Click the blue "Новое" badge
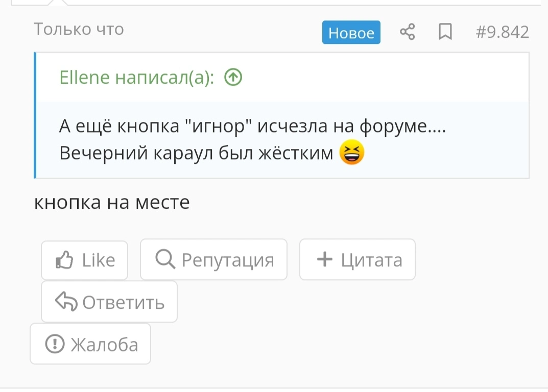The image size is (548, 392). [x=351, y=33]
